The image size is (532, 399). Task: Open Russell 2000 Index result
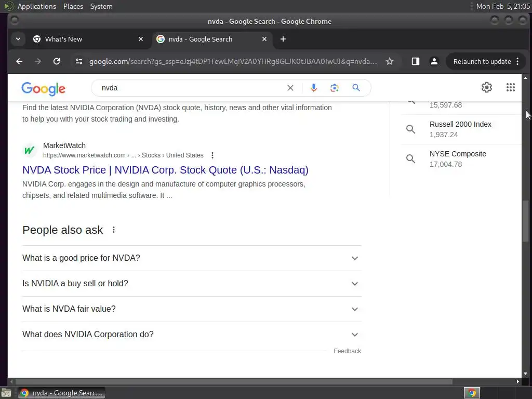[x=460, y=129]
